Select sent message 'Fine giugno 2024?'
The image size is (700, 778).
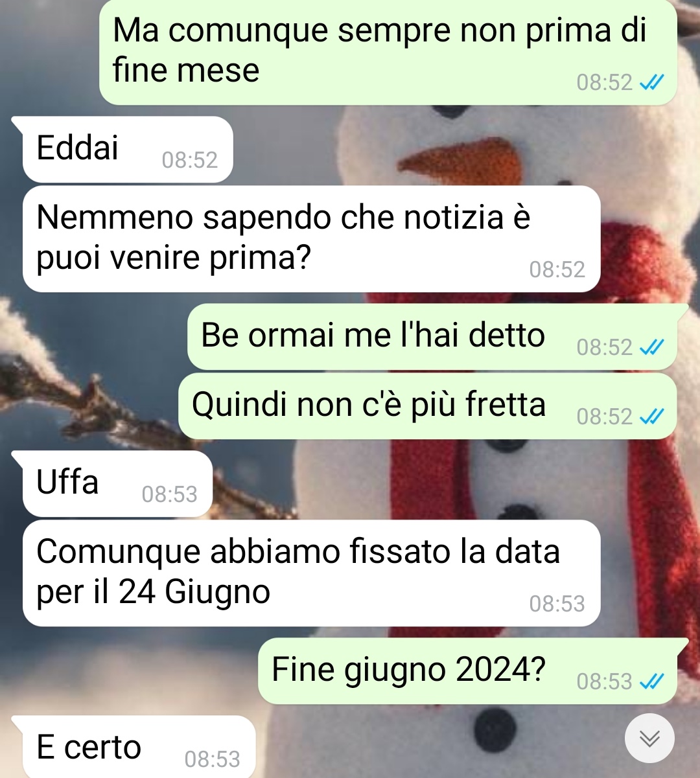(x=468, y=670)
